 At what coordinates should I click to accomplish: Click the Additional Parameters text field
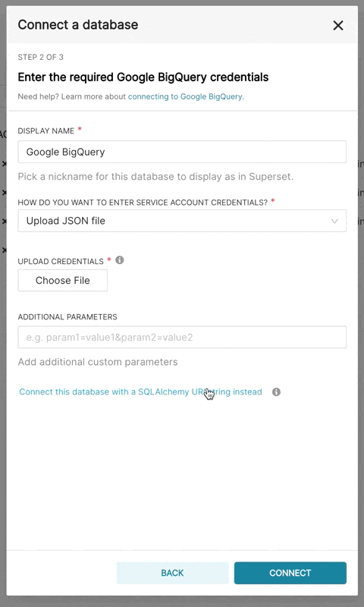182,337
